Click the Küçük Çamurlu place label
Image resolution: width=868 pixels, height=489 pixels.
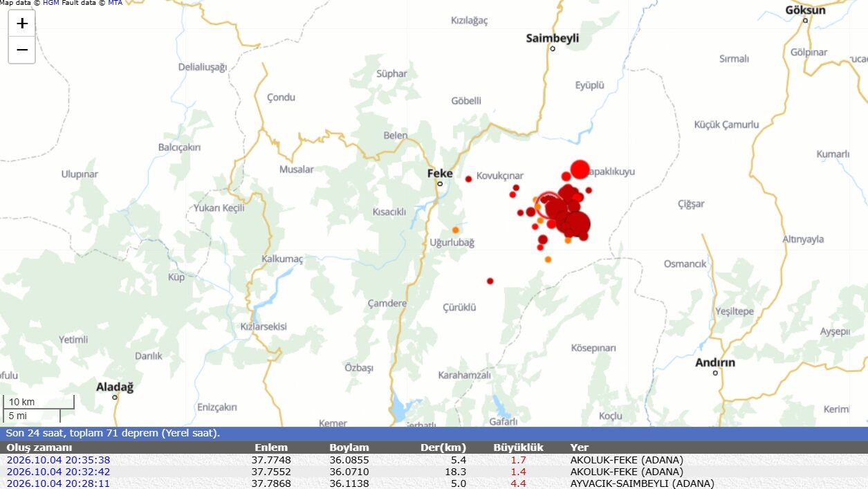click(726, 125)
